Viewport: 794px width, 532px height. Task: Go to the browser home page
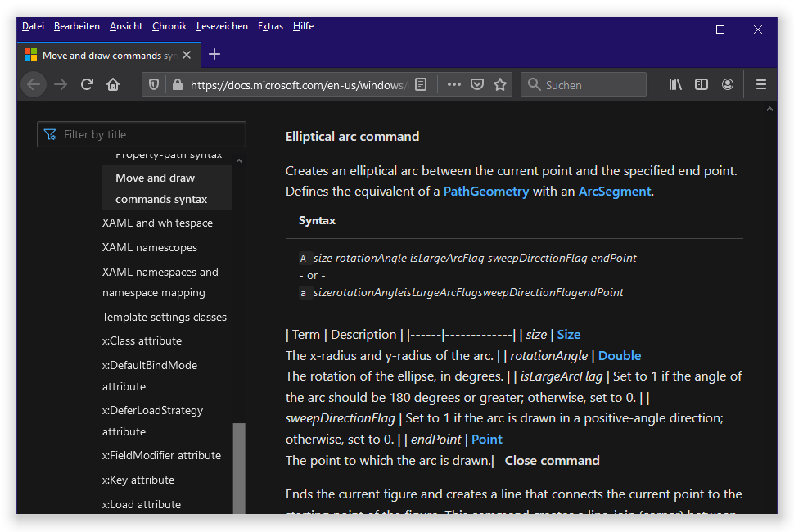point(113,84)
